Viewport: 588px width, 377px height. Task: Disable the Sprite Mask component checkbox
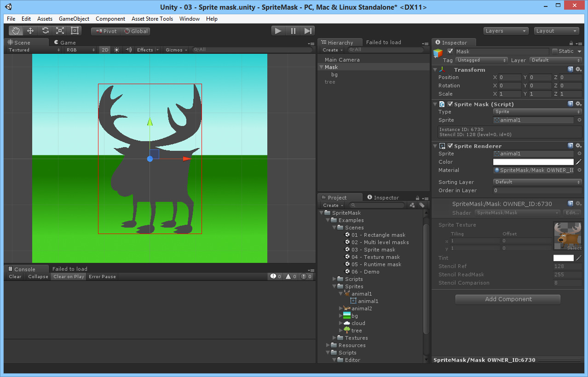[450, 104]
